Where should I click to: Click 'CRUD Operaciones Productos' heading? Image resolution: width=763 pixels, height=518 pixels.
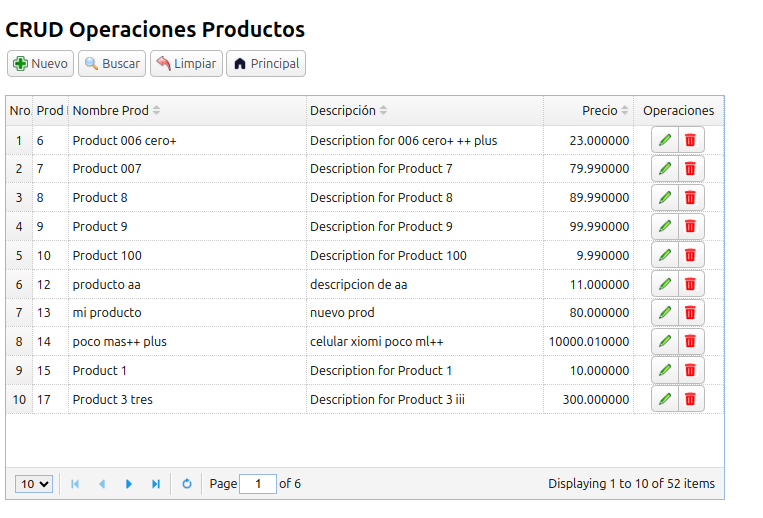(x=155, y=30)
